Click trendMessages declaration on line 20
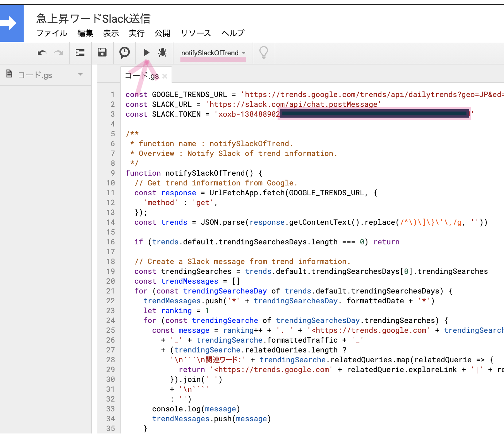Viewport: 504px width, 443px height. coord(190,281)
